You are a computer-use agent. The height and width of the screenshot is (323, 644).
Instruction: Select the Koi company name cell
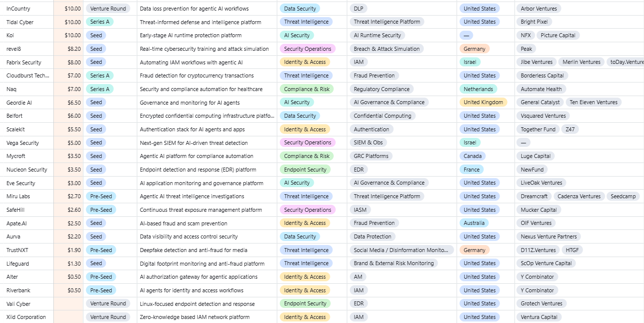(x=27, y=35)
